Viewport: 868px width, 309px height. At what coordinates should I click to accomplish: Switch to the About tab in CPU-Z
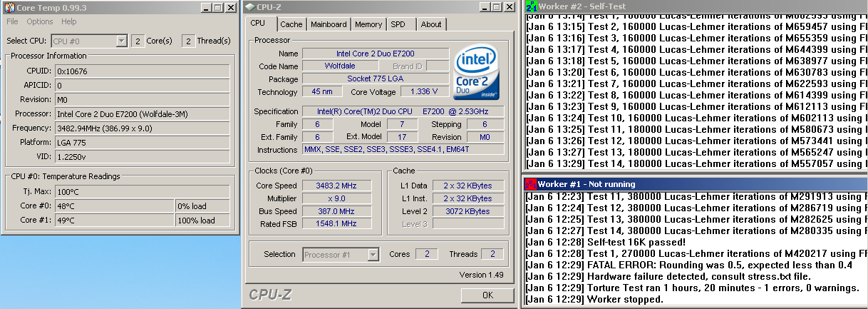click(430, 24)
